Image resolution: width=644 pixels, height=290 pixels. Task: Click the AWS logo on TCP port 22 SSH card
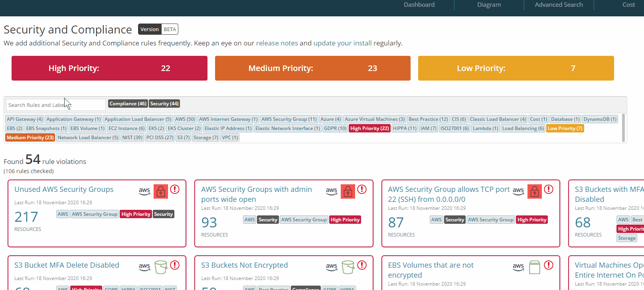point(518,191)
